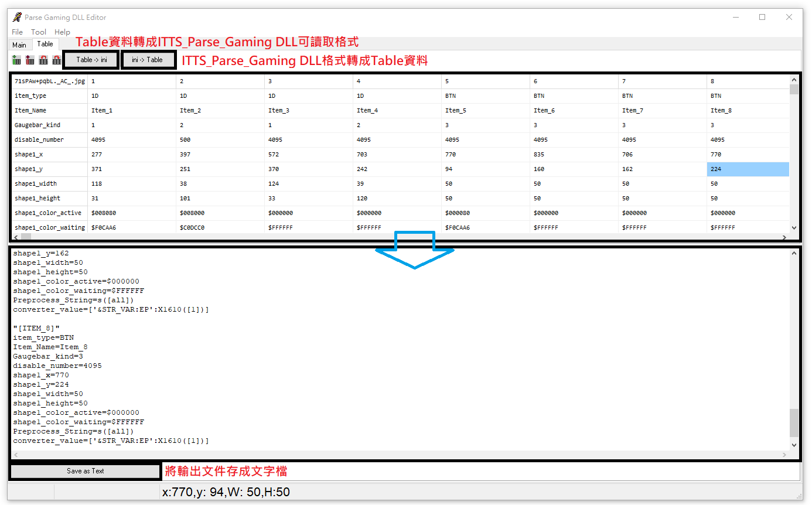Click the ini text area's scroll down arrow
The width and height of the screenshot is (812, 505).
[794, 445]
